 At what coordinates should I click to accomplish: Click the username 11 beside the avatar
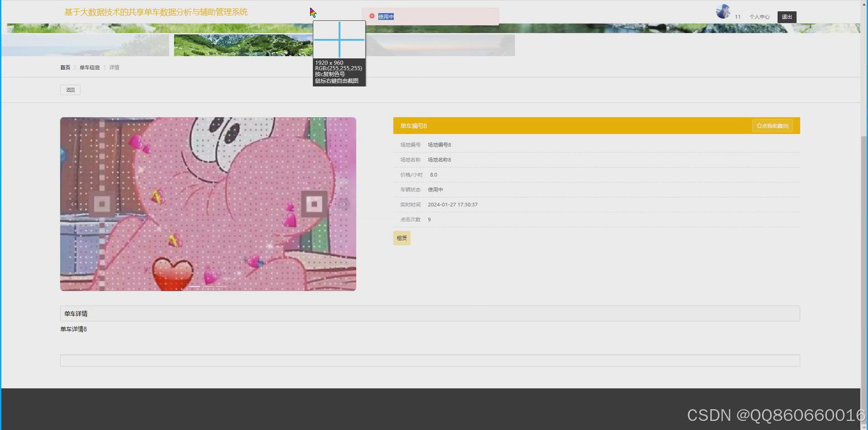738,17
